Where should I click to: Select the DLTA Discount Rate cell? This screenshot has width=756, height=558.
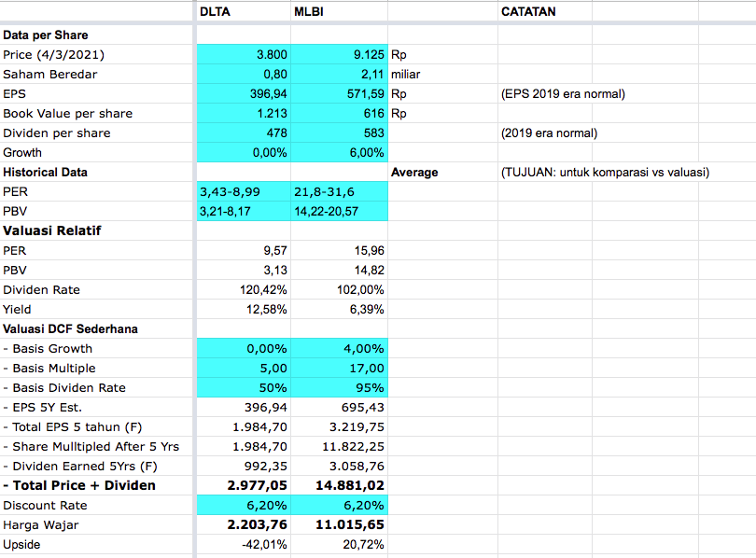(x=244, y=505)
